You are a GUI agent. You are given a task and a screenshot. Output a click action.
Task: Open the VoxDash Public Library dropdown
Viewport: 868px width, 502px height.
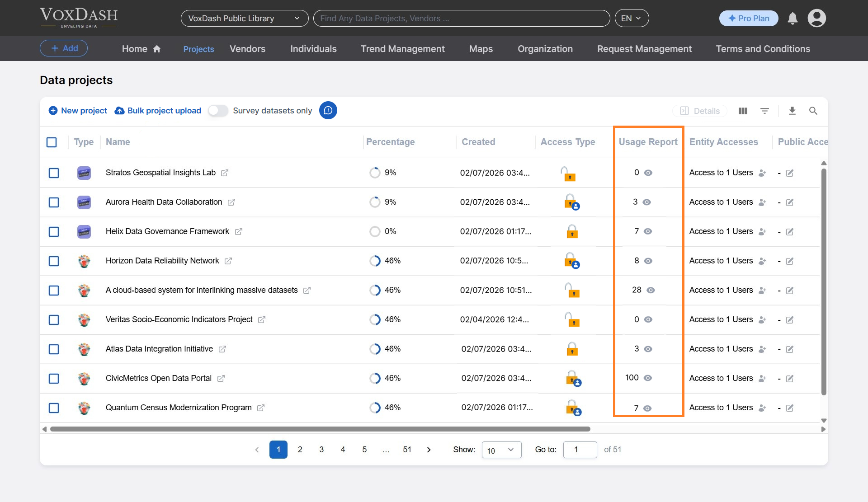244,18
